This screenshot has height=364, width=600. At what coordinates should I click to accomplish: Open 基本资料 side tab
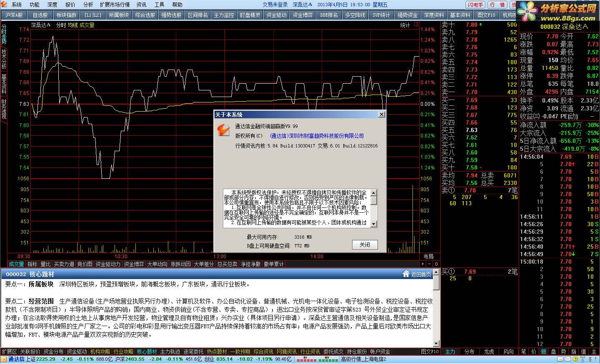pos(4,84)
